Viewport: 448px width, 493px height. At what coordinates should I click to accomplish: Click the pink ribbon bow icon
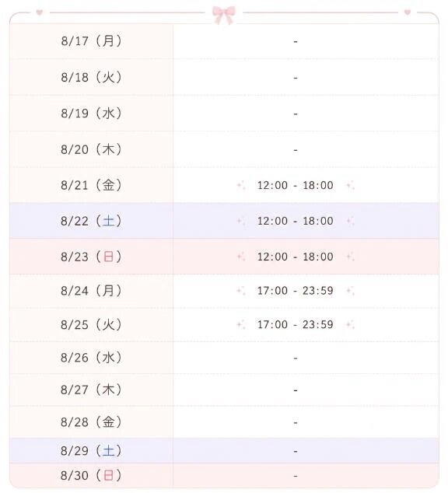pyautogui.click(x=223, y=15)
